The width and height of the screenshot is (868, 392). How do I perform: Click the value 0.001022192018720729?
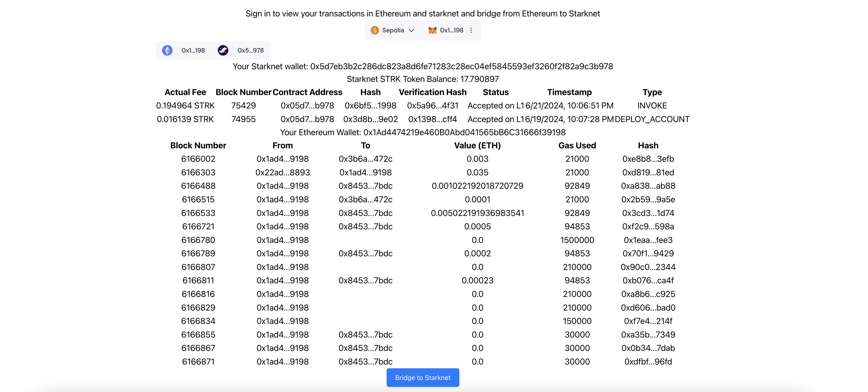coord(477,186)
